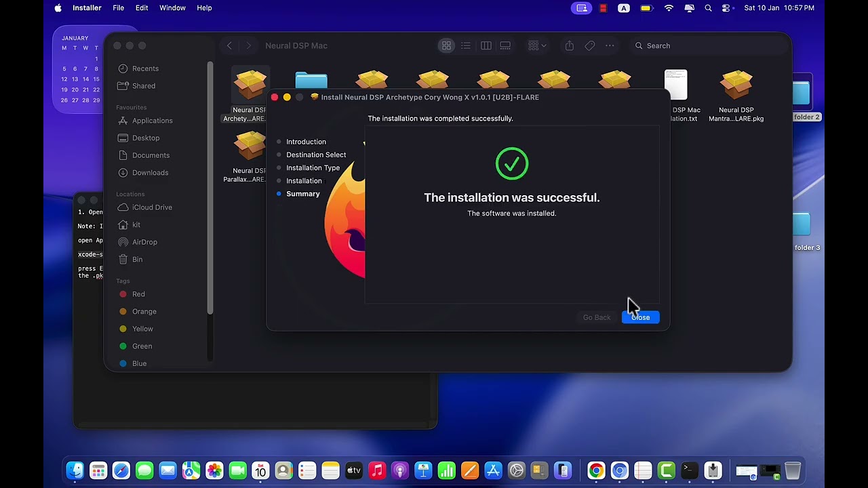Open Desktop in Finder sidebar
The width and height of the screenshot is (868, 488).
(146, 138)
